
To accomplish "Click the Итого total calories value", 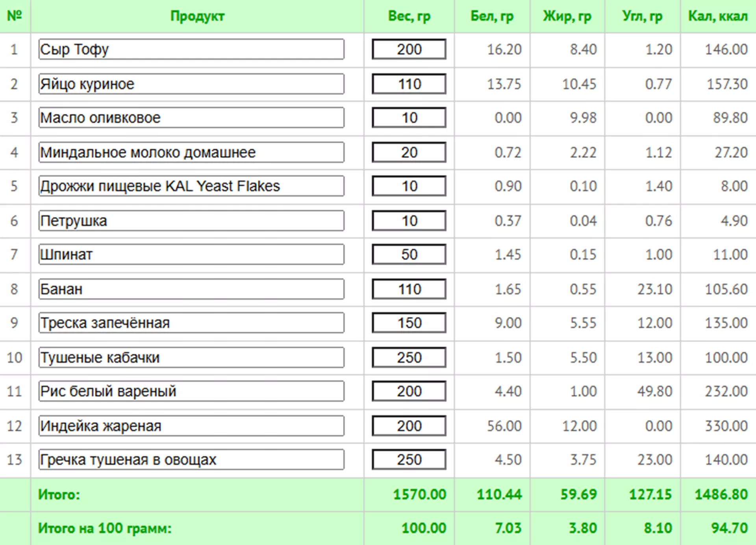I will (721, 495).
